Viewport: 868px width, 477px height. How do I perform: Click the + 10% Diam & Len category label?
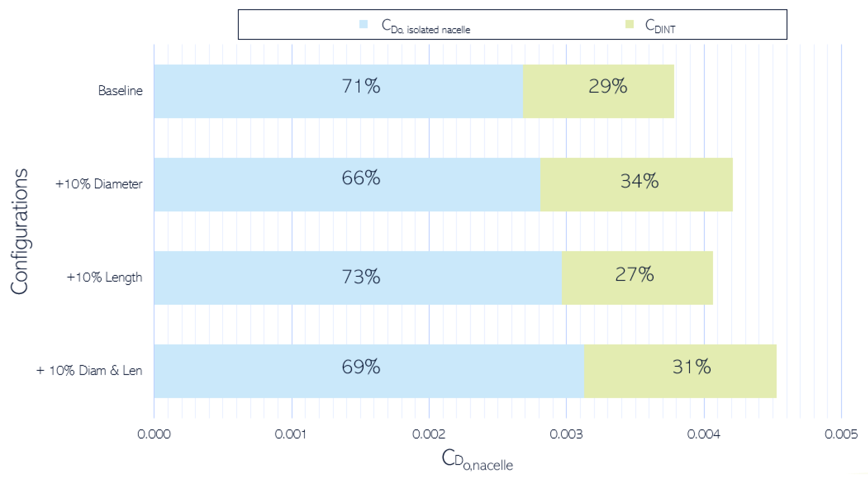point(89,370)
